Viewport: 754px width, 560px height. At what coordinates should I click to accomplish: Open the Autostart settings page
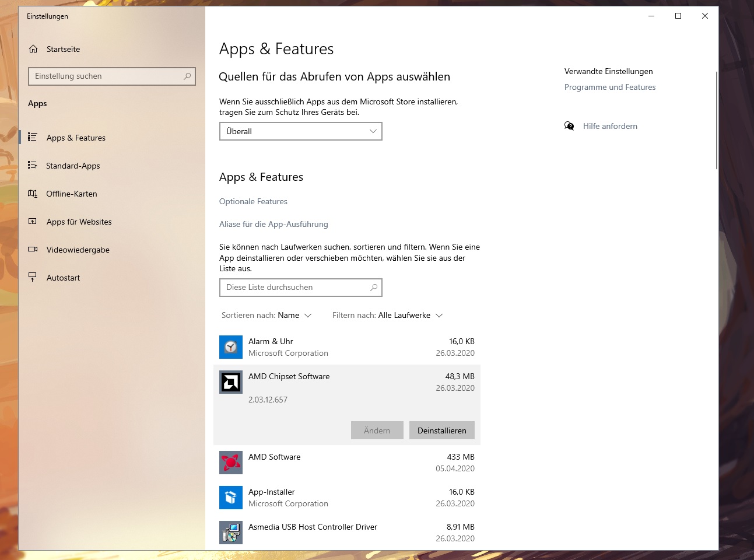coord(112,278)
